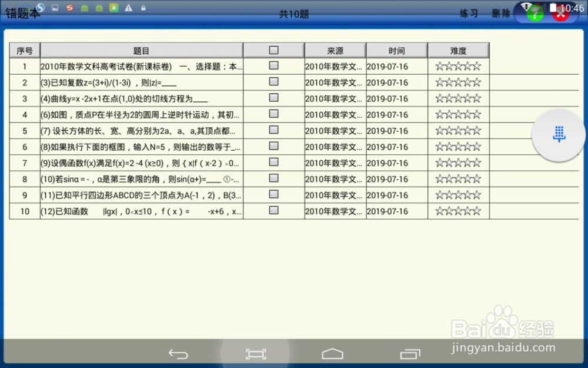Image resolution: width=588 pixels, height=368 pixels.
Task: Check the checkbox for question 1
Action: [273, 66]
